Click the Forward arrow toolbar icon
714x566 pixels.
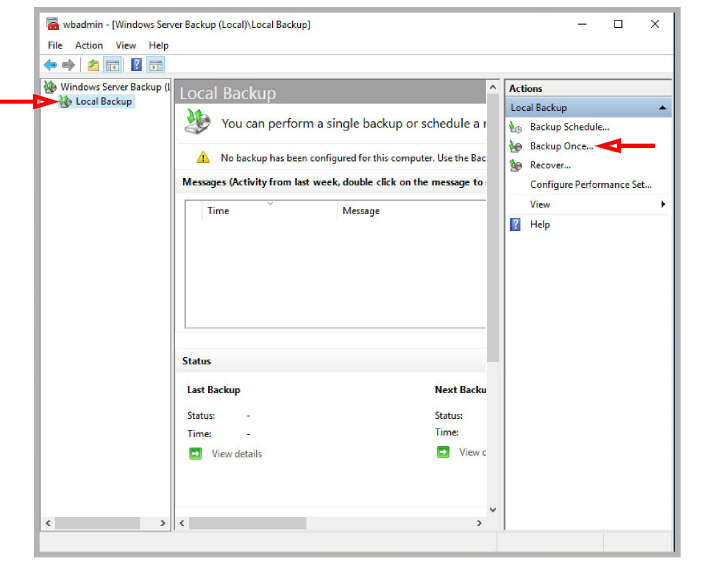[68, 65]
